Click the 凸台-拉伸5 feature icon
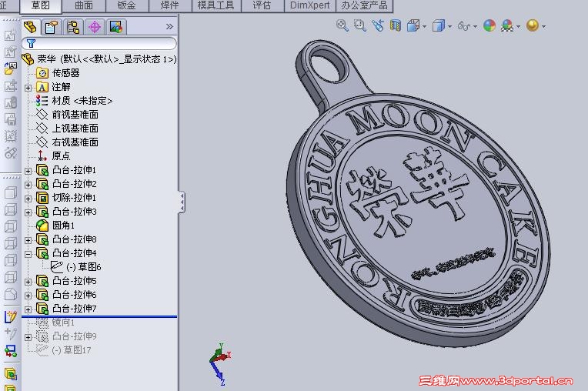This screenshot has width=588, height=391. [42, 281]
